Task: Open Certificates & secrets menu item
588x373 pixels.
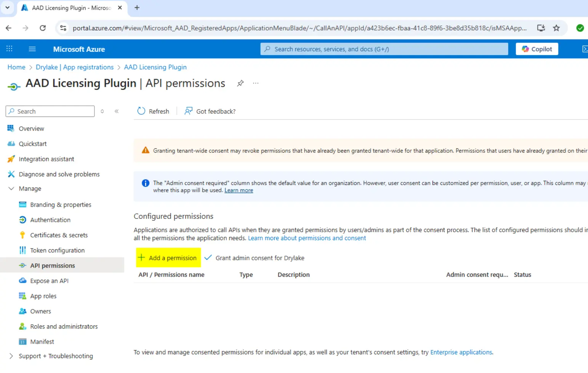Action: 59,235
